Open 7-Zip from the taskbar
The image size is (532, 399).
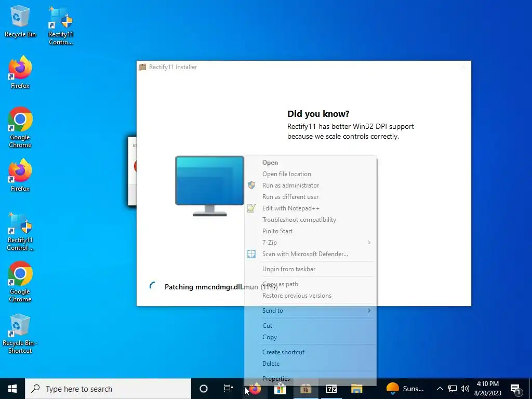pos(331,389)
